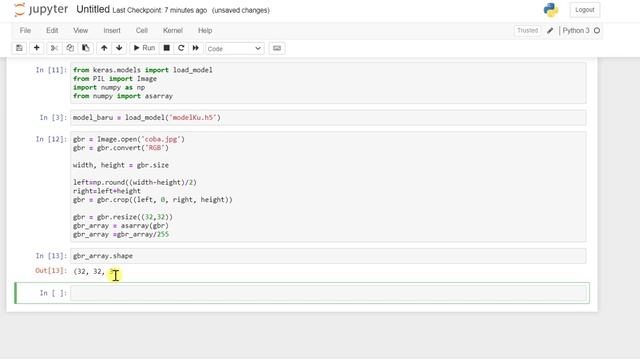Image resolution: width=640 pixels, height=360 pixels.
Task: Insert a cell below with plus icon
Action: pyautogui.click(x=36, y=48)
